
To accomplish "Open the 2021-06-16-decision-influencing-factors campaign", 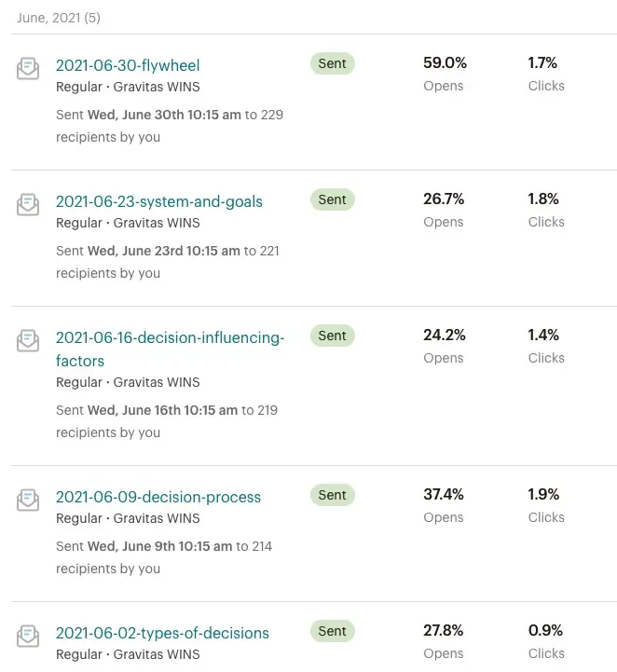I will coord(170,338).
